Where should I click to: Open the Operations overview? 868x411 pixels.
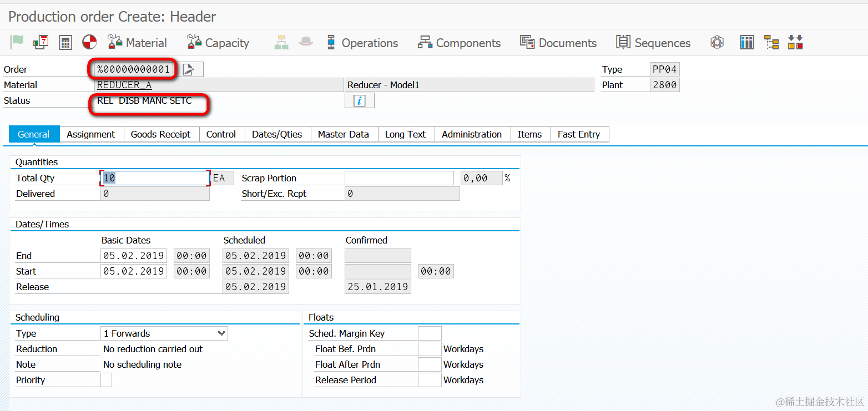[362, 43]
